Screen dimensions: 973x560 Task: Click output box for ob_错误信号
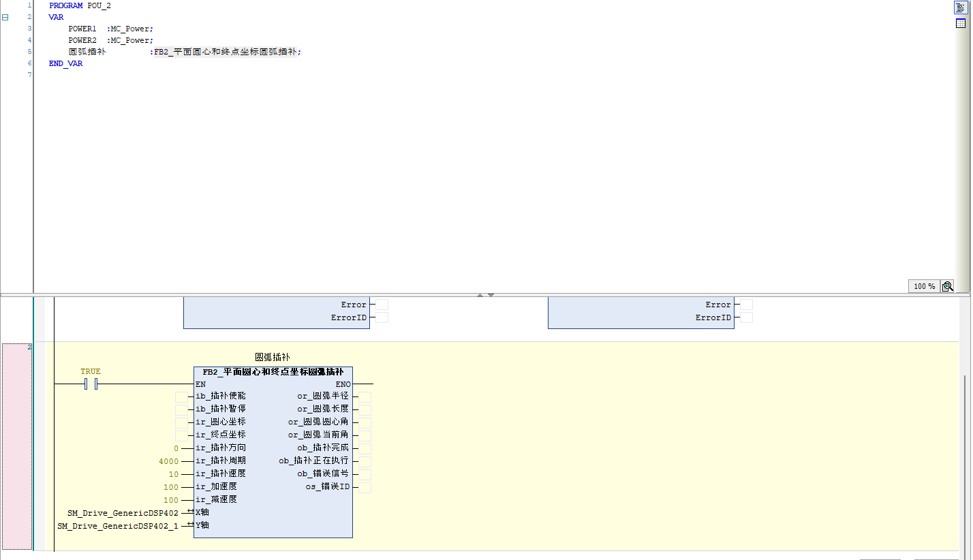pyautogui.click(x=365, y=475)
